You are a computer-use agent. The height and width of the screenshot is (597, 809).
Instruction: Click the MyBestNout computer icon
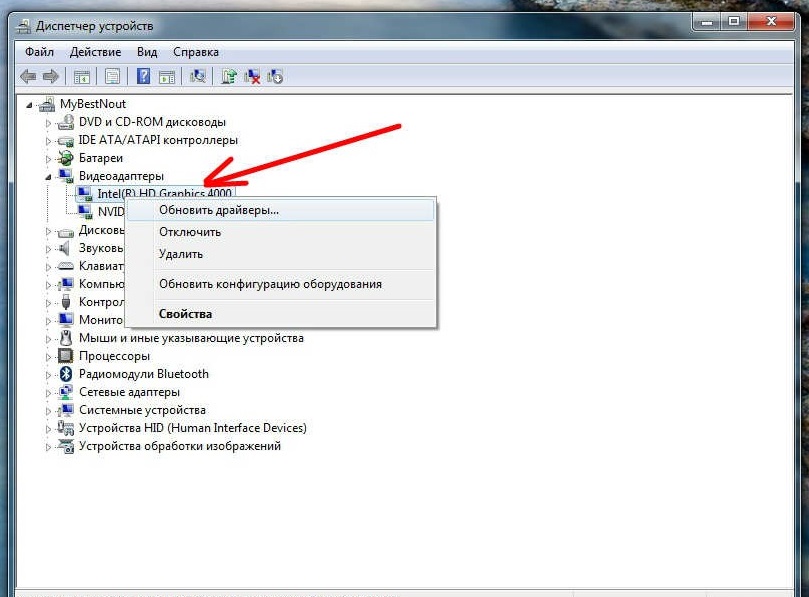(x=47, y=104)
